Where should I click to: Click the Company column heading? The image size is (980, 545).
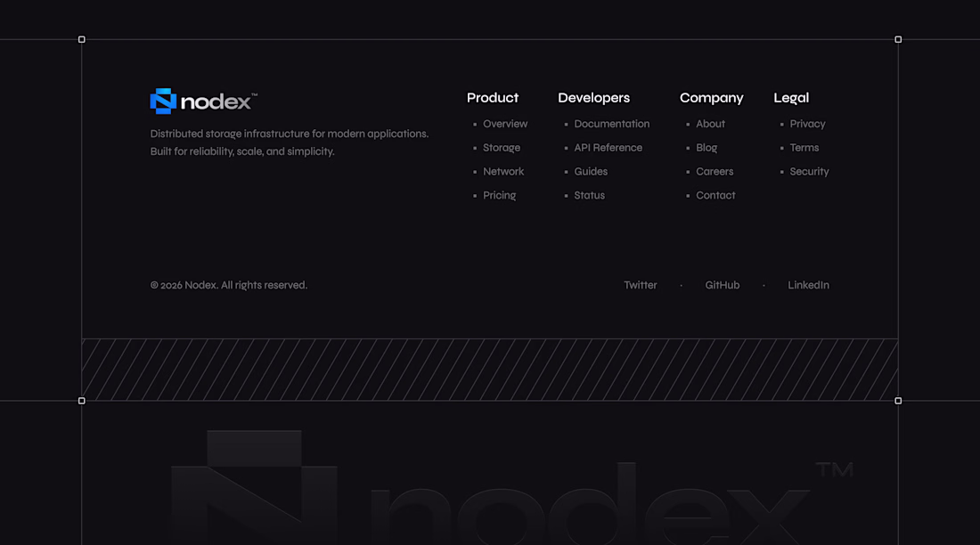coord(711,98)
